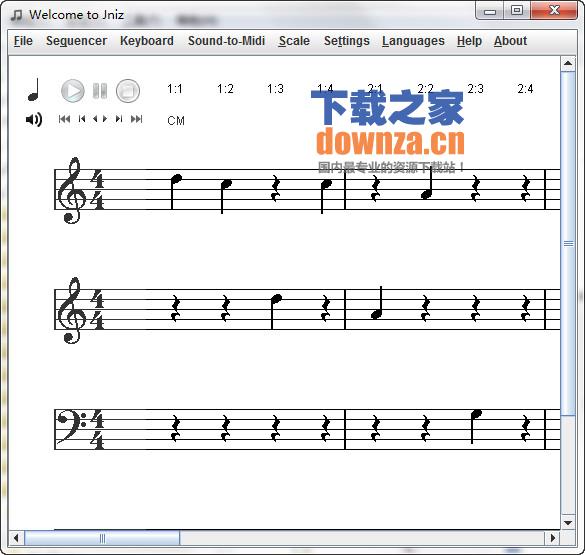
Task: Open the Sound-to-Midi menu
Action: pos(226,41)
